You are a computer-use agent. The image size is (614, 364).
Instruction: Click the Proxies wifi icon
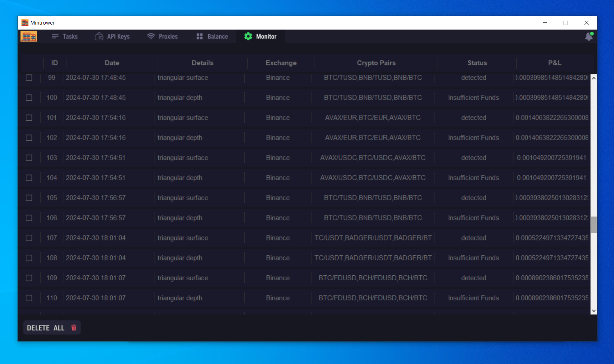[x=151, y=36]
